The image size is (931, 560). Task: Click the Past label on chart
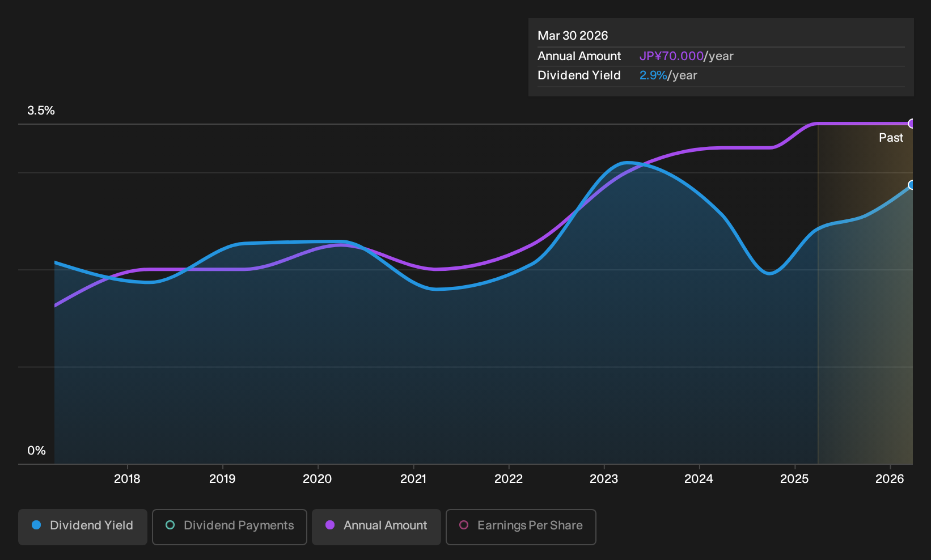[891, 138]
